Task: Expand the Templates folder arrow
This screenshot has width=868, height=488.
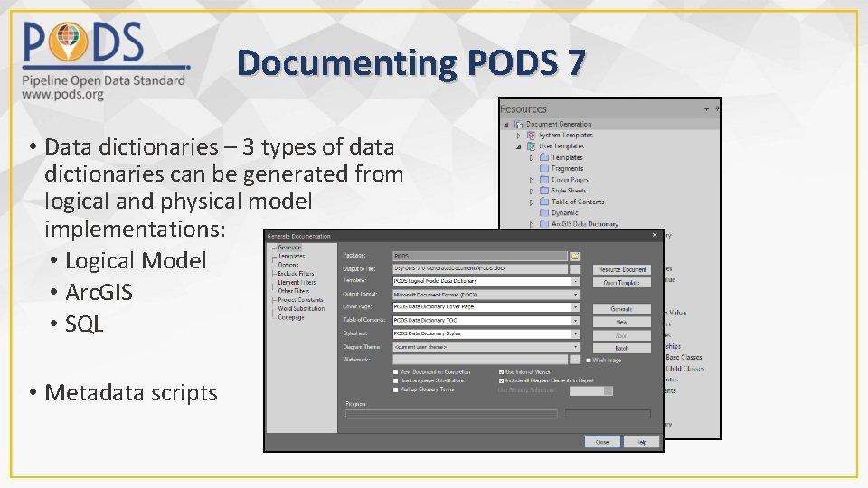Action: [532, 157]
